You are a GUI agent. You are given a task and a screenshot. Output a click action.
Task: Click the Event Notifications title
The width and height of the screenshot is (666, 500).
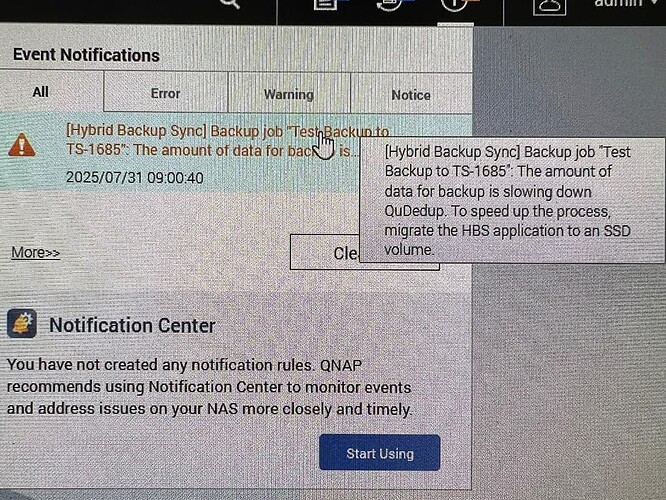86,55
